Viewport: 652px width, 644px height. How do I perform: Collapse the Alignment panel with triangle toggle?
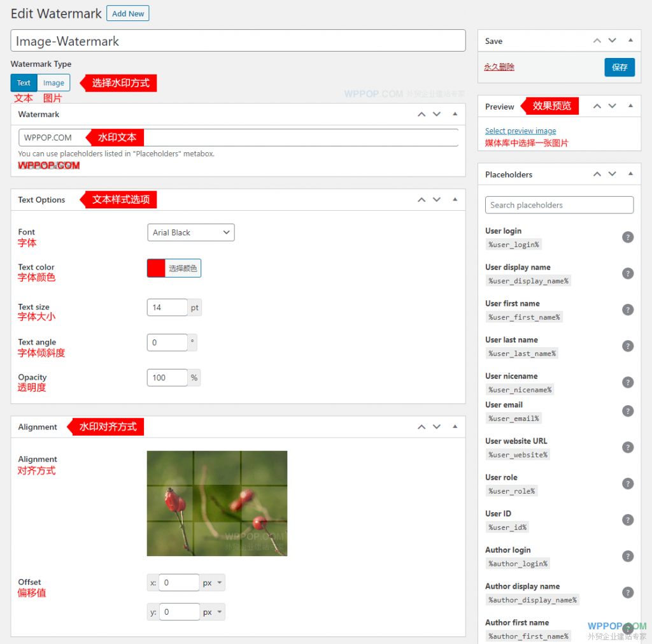tap(455, 427)
